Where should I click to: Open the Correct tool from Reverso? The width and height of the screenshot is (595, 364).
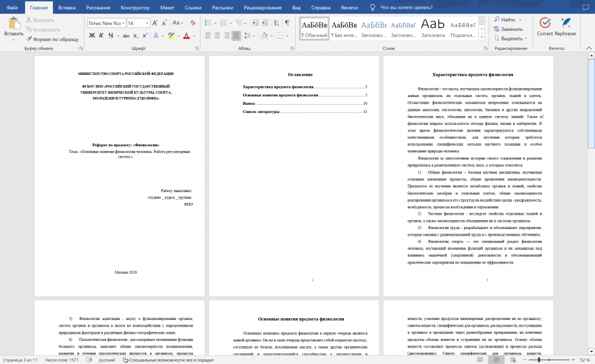coord(545,27)
